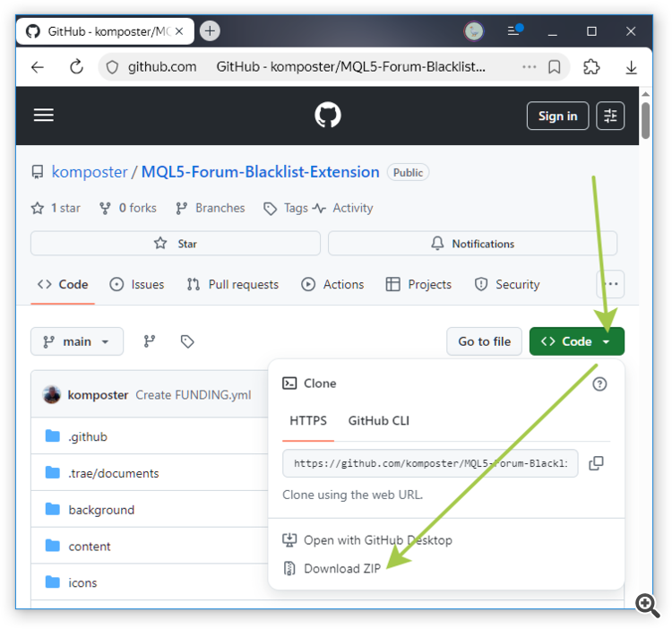Open the Branches link
Image resolution: width=672 pixels, height=629 pixels.
click(211, 208)
